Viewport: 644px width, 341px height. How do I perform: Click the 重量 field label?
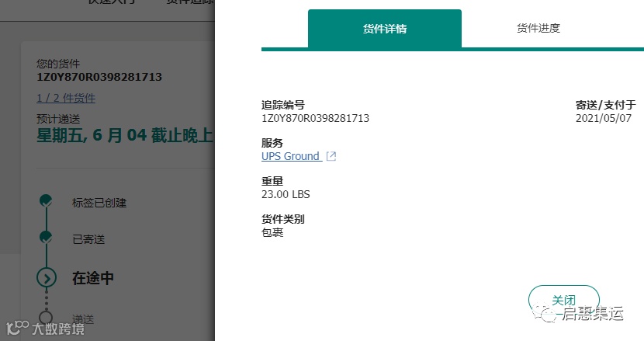tap(272, 181)
